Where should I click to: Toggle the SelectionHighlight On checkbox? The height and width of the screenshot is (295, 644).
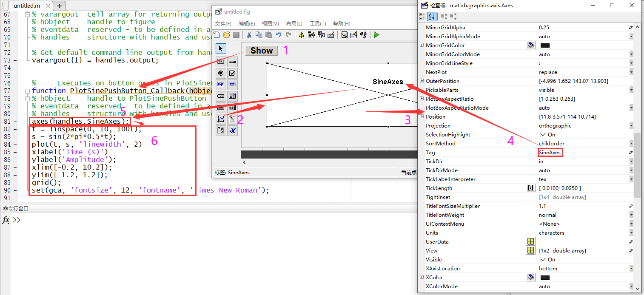point(543,135)
